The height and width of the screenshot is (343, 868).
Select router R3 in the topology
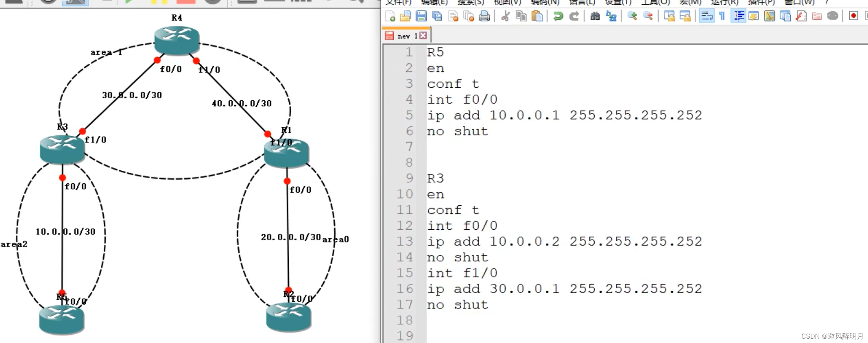(x=62, y=149)
